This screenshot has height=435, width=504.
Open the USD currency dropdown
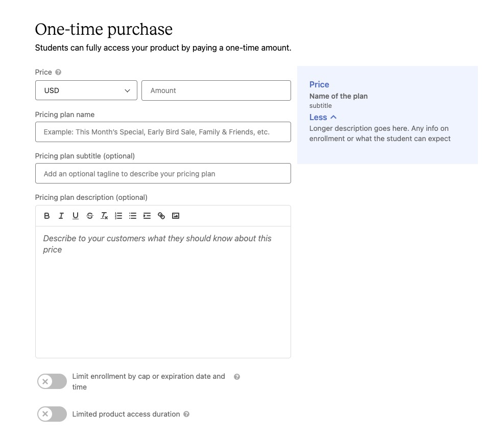[x=86, y=90]
